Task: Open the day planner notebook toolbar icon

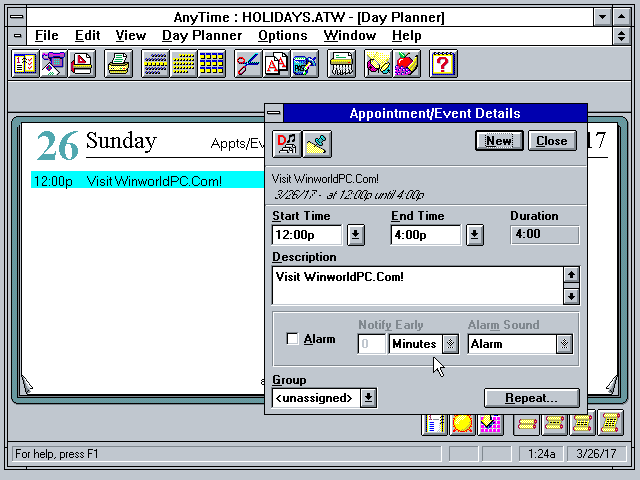Action: (x=25, y=64)
